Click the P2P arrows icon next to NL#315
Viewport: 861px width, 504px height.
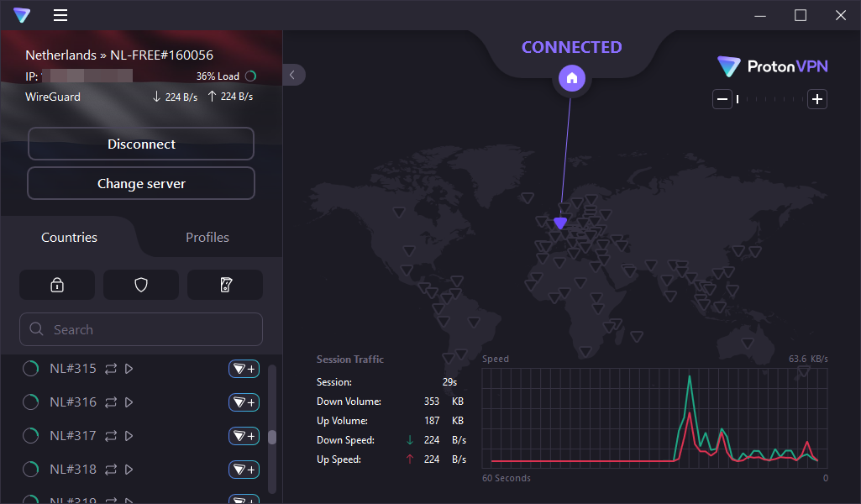[111, 369]
